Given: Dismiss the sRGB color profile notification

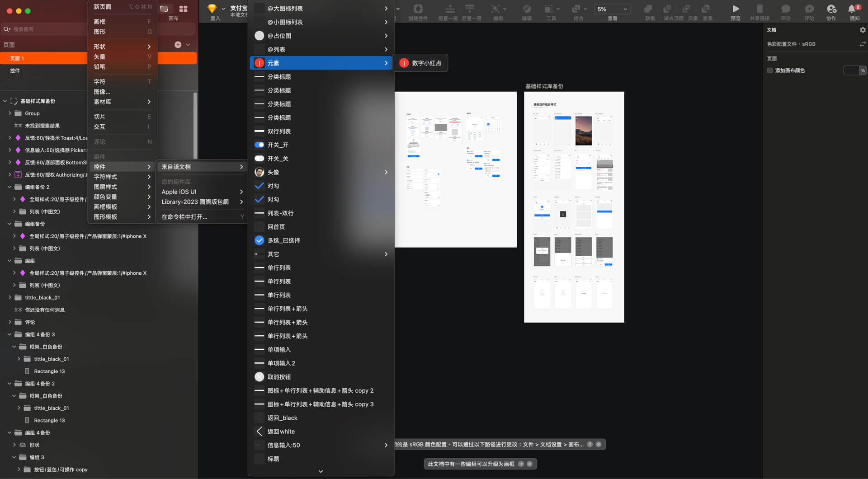Looking at the screenshot, I should (599, 445).
